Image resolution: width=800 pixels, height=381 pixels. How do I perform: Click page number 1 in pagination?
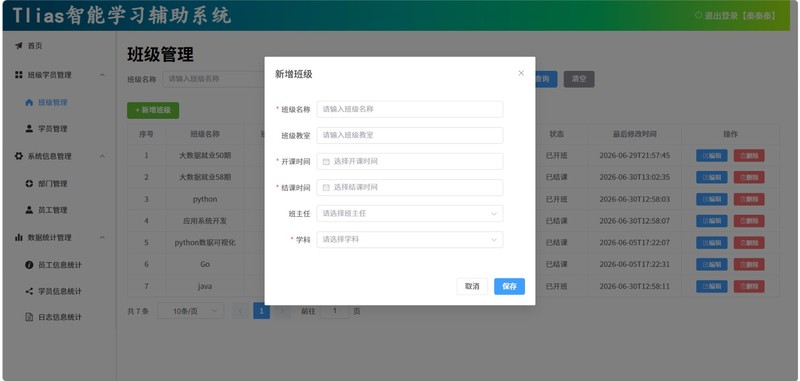coord(261,311)
